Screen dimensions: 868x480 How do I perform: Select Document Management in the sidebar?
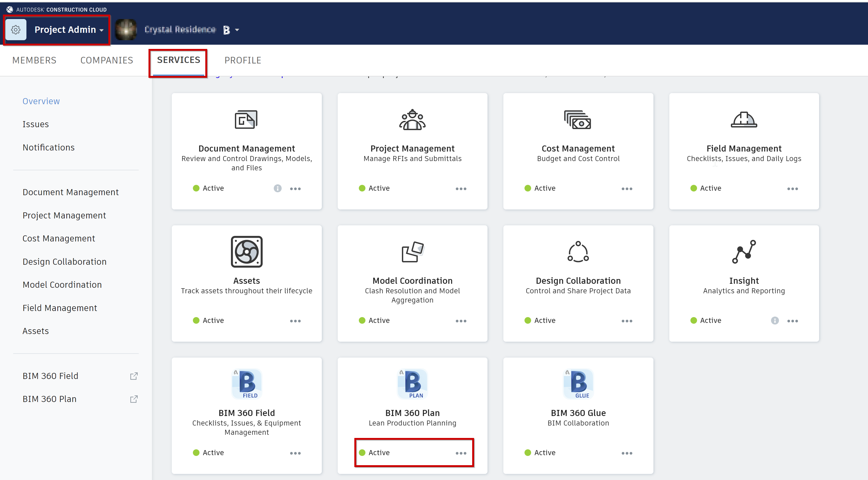pos(71,192)
